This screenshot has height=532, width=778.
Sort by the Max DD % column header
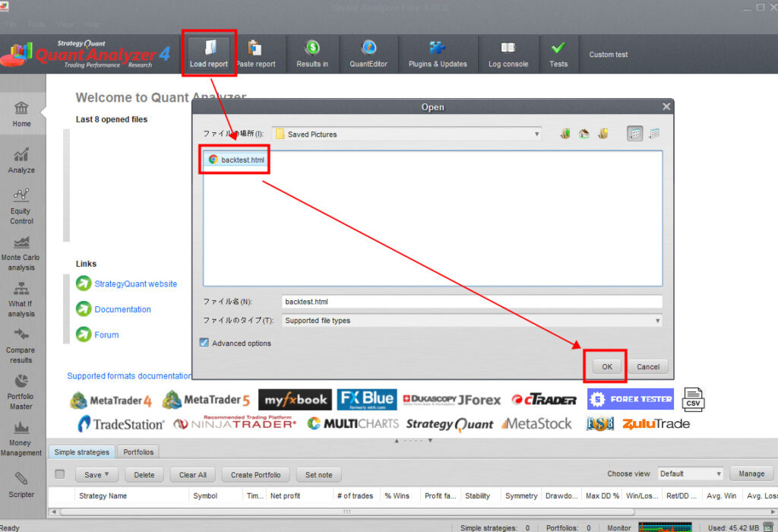[x=602, y=496]
